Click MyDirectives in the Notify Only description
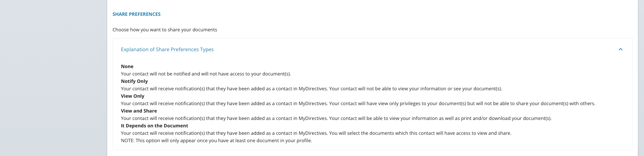This screenshot has width=644, height=156. [313, 89]
